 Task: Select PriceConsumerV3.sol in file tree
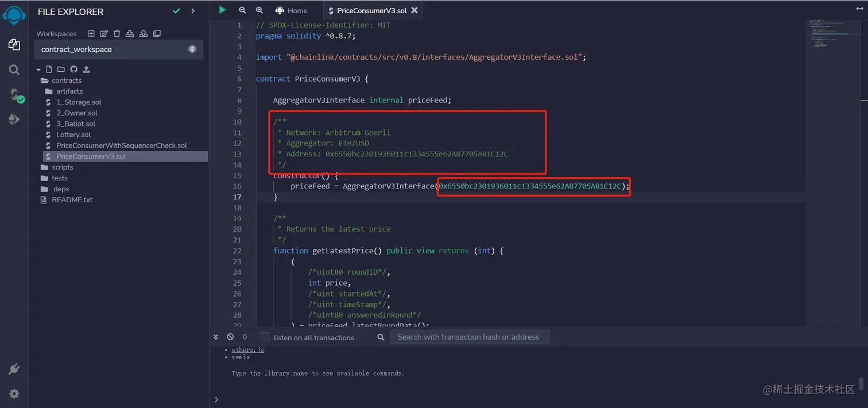(x=91, y=156)
